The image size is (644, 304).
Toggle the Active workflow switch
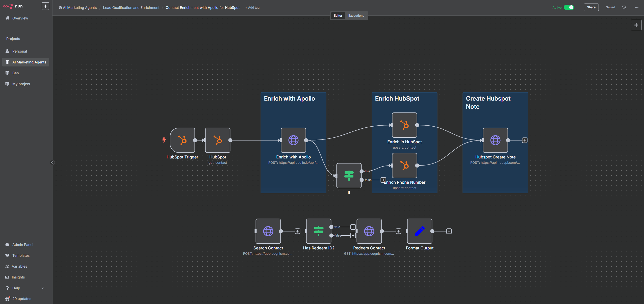(569, 7)
